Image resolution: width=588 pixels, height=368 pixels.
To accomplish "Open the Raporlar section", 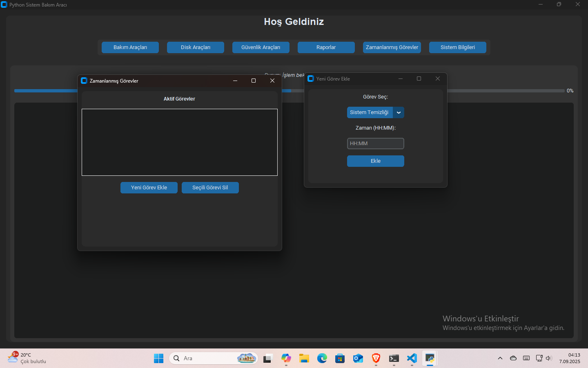I will 326,47.
